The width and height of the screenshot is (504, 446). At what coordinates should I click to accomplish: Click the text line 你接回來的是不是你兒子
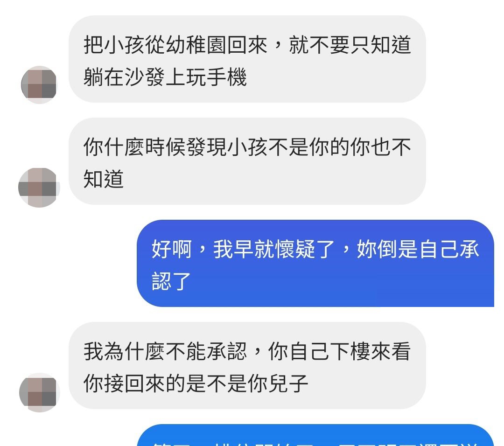(x=196, y=383)
